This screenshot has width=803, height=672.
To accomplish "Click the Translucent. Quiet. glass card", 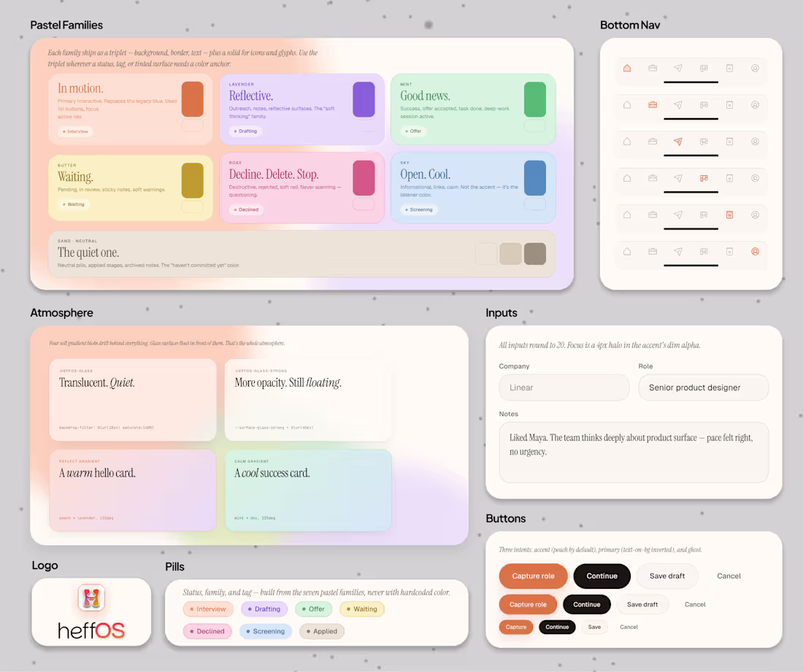I will click(133, 400).
